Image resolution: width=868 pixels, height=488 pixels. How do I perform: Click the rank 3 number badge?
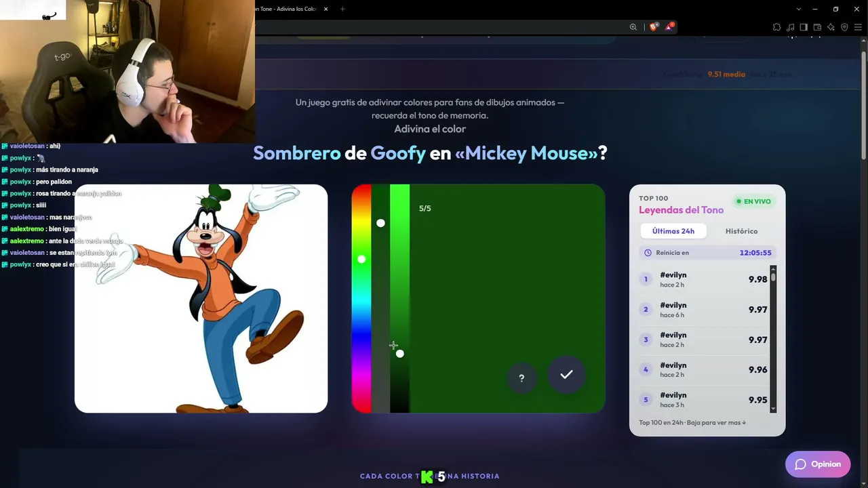point(646,340)
